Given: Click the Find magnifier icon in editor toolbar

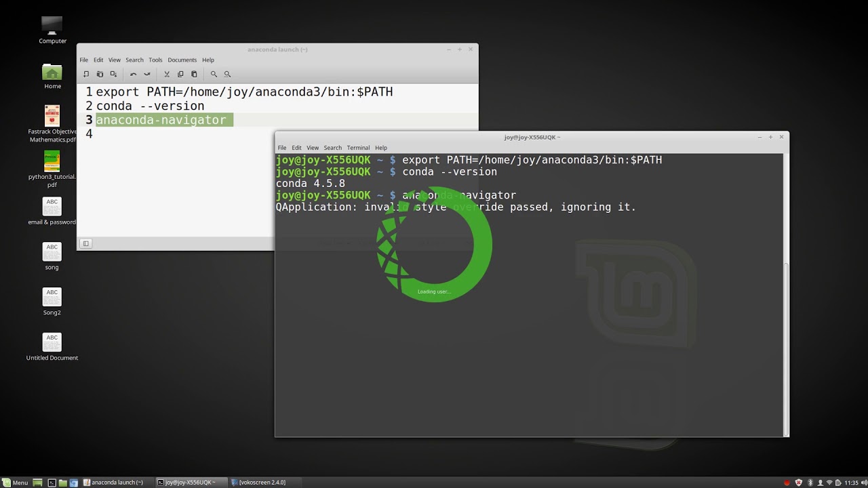Looking at the screenshot, I should click(x=214, y=74).
